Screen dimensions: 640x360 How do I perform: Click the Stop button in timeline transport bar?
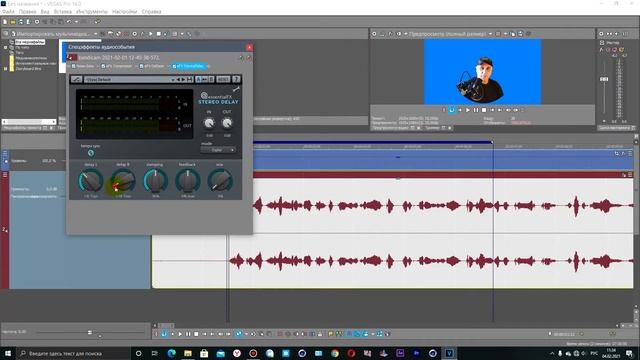[196, 334]
